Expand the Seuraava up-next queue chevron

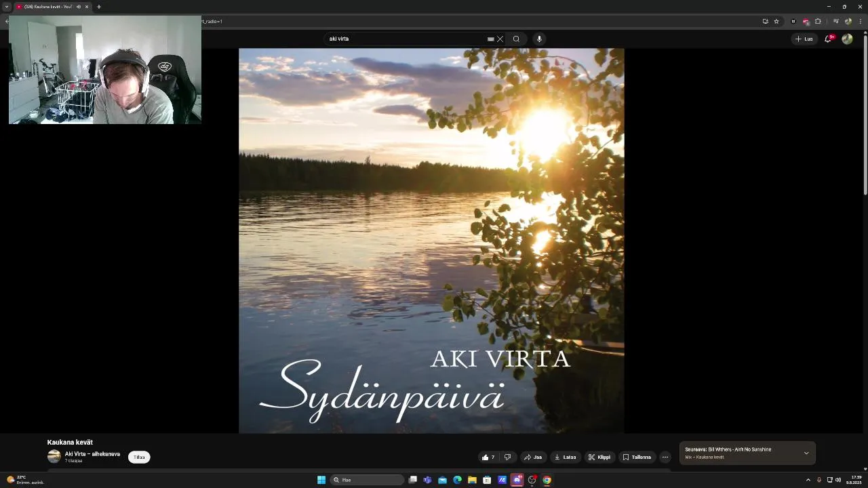[x=806, y=453]
